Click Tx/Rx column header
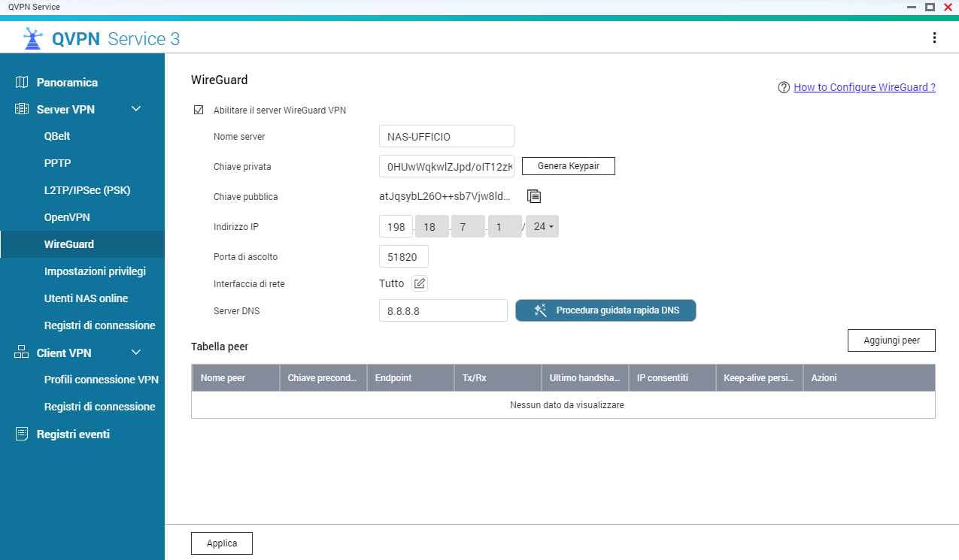 [x=497, y=378]
